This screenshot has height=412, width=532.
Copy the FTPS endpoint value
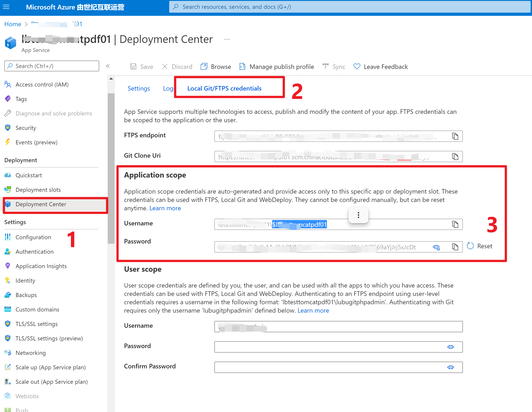[455, 136]
